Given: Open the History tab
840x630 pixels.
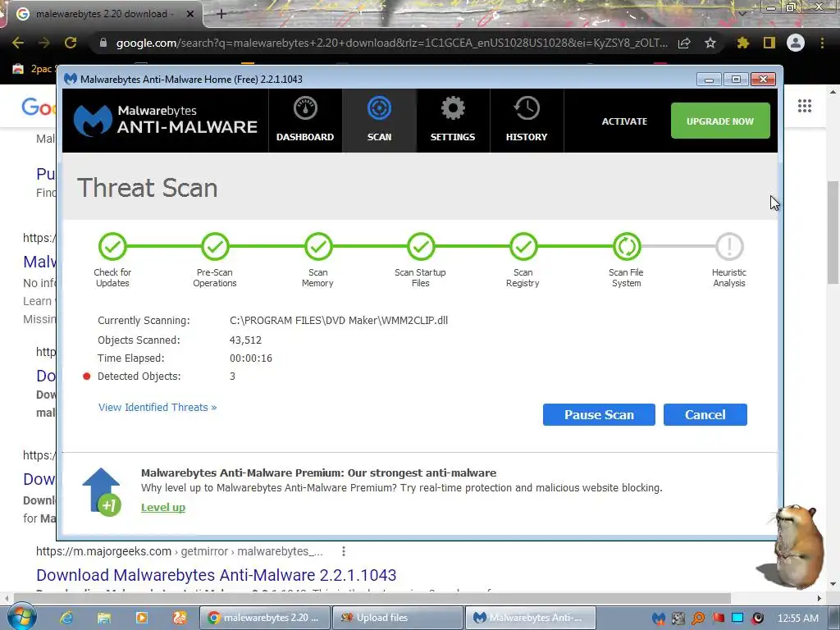Looking at the screenshot, I should (527, 121).
